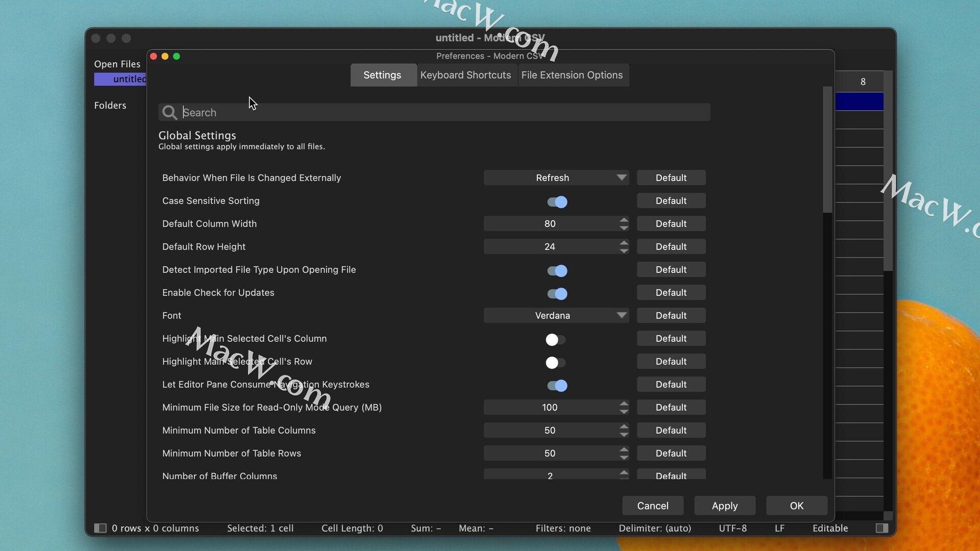The width and height of the screenshot is (980, 551).
Task: Reset Default Row Height to Default
Action: point(671,246)
